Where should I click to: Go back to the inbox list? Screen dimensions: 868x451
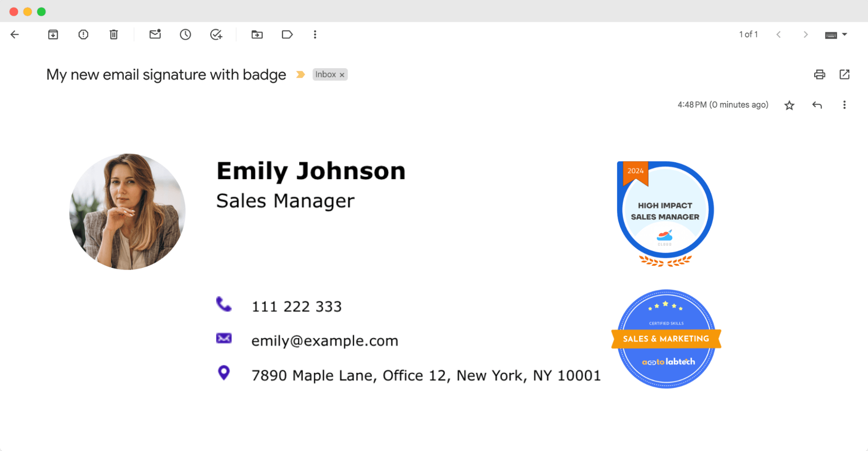[x=15, y=35]
